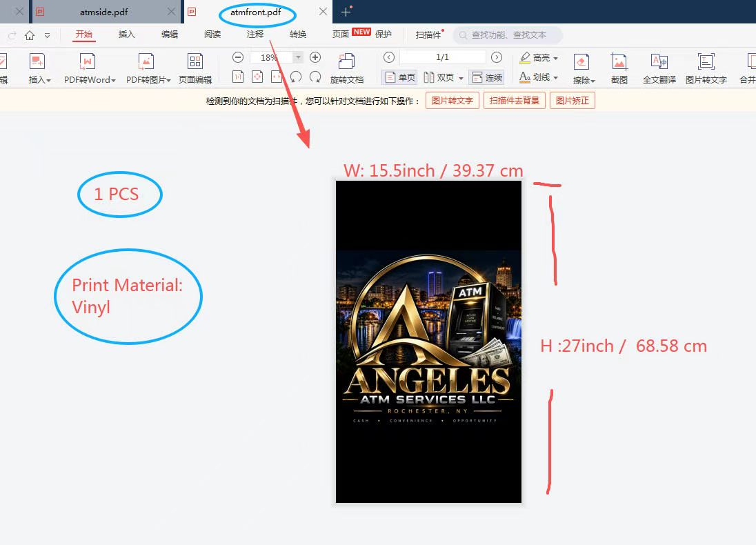Click the 扫描件去背景 button
756x545 pixels.
pyautogui.click(x=515, y=101)
